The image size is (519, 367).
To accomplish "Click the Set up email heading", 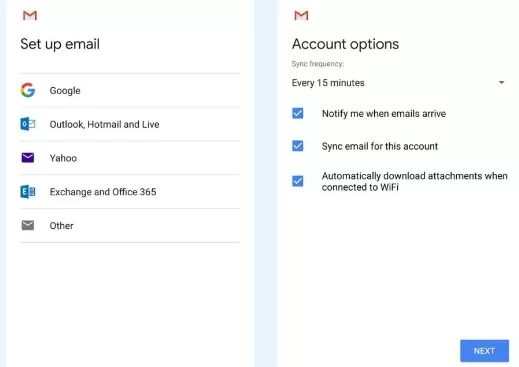I will (60, 44).
